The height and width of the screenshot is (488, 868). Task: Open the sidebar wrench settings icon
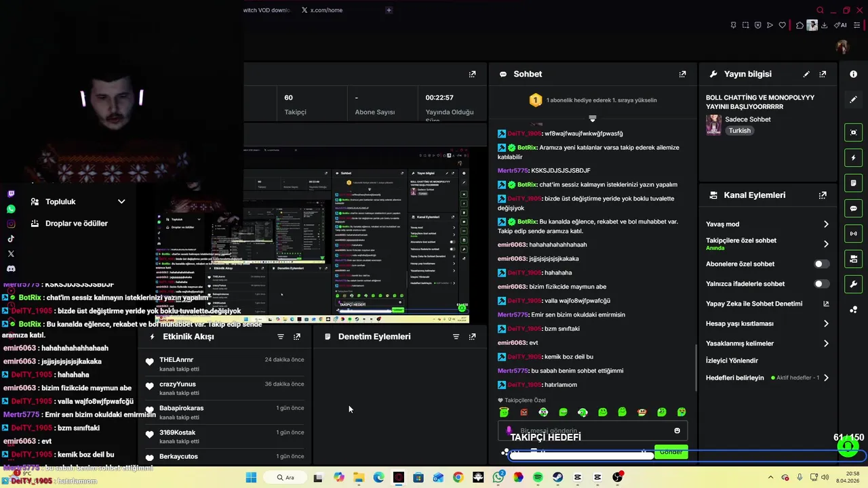tap(854, 284)
